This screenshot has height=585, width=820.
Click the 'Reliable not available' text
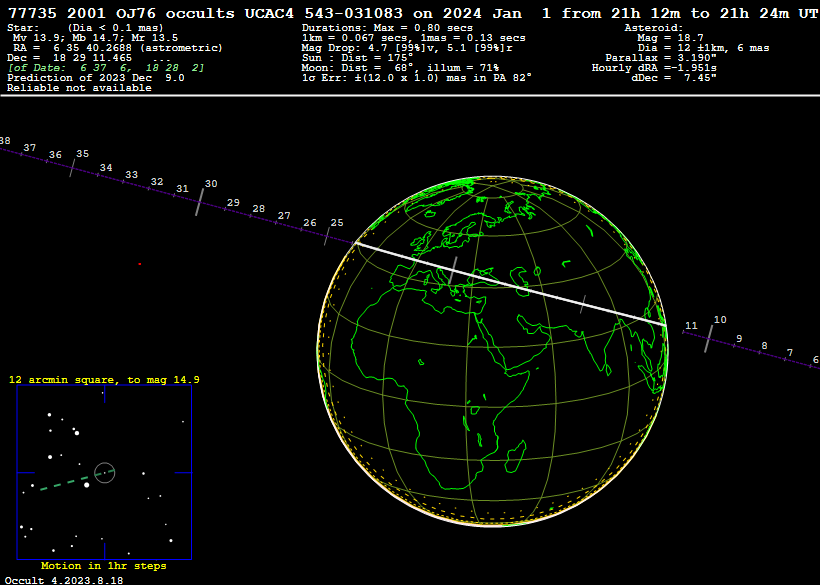click(x=79, y=88)
